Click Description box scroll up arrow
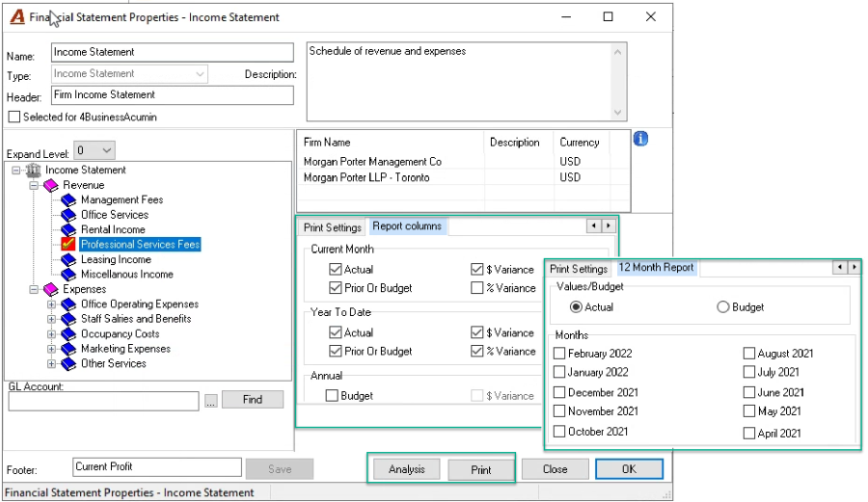 click(x=618, y=52)
